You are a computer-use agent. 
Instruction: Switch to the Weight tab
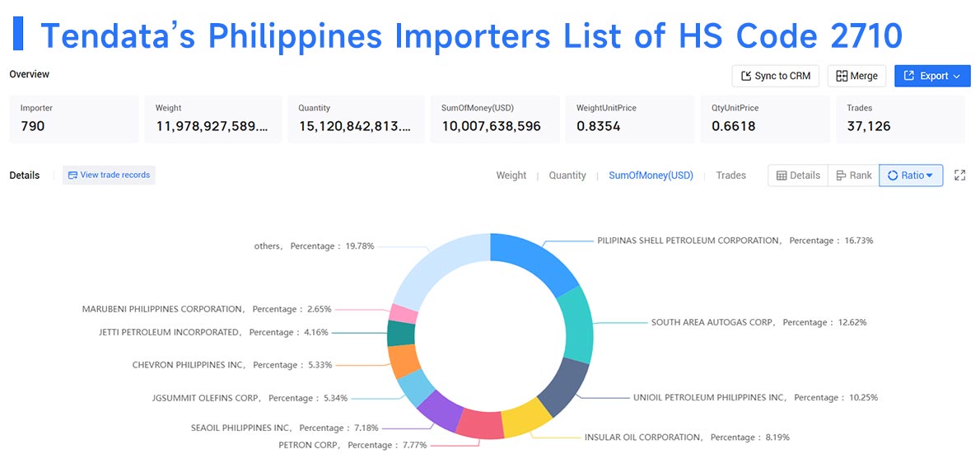[x=511, y=176]
